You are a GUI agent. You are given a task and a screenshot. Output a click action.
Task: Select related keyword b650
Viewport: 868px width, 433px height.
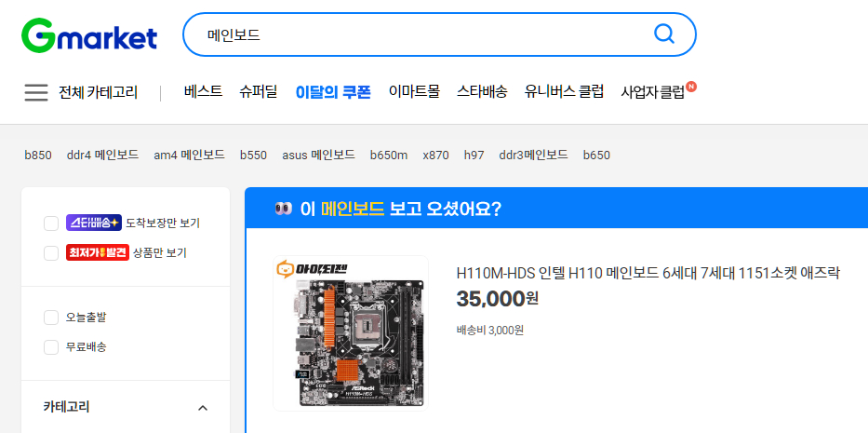point(596,156)
